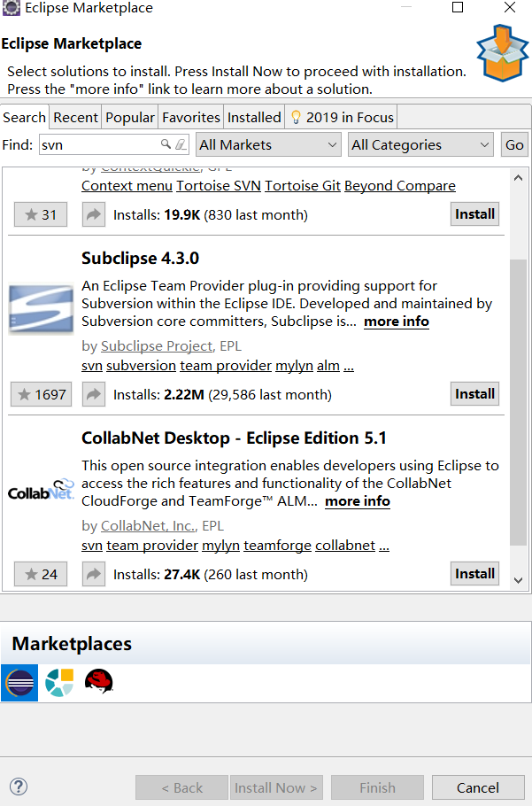The width and height of the screenshot is (532, 806).
Task: Open the help question mark icon
Action: (x=19, y=787)
